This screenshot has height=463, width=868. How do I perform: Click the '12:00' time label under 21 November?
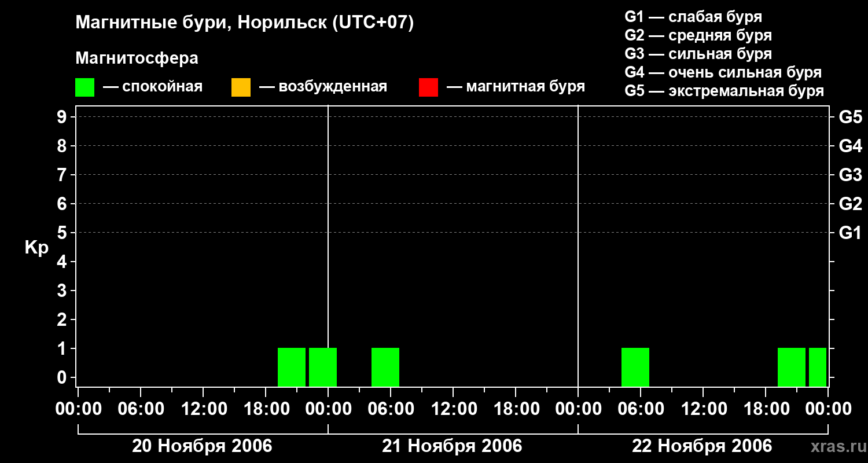pyautogui.click(x=453, y=409)
